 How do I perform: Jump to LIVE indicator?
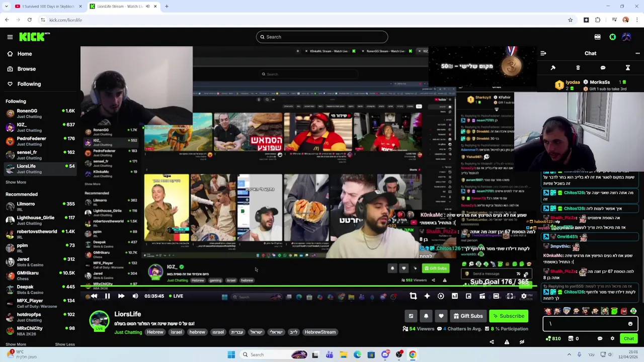click(175, 296)
